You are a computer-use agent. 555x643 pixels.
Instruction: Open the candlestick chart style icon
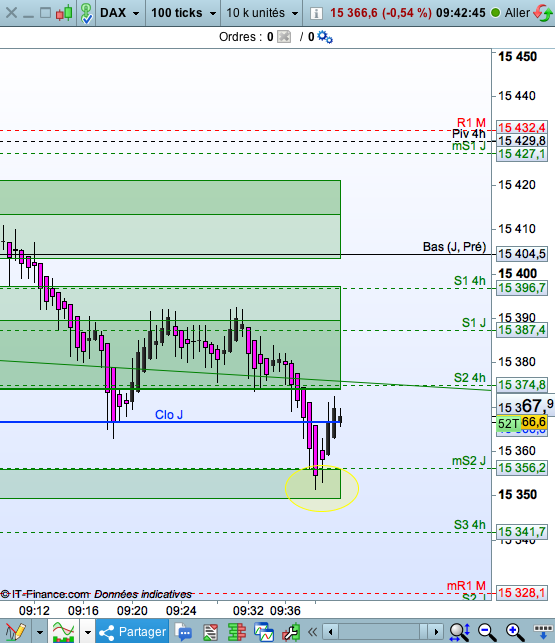coord(64,13)
